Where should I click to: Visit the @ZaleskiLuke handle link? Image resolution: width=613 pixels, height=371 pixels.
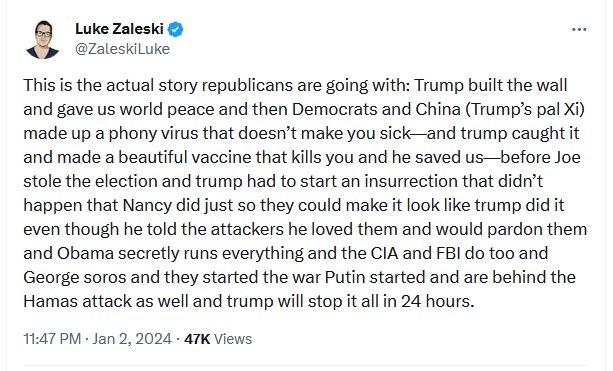click(122, 49)
